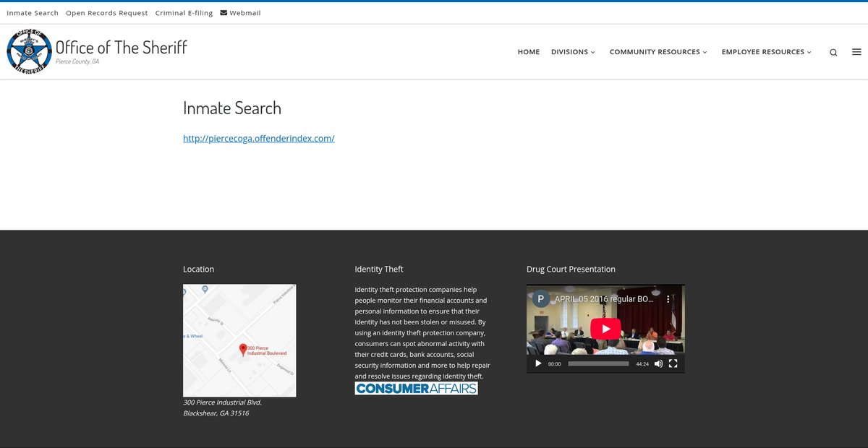Open the Criminal E-filing link
868x448 pixels.
pos(184,13)
